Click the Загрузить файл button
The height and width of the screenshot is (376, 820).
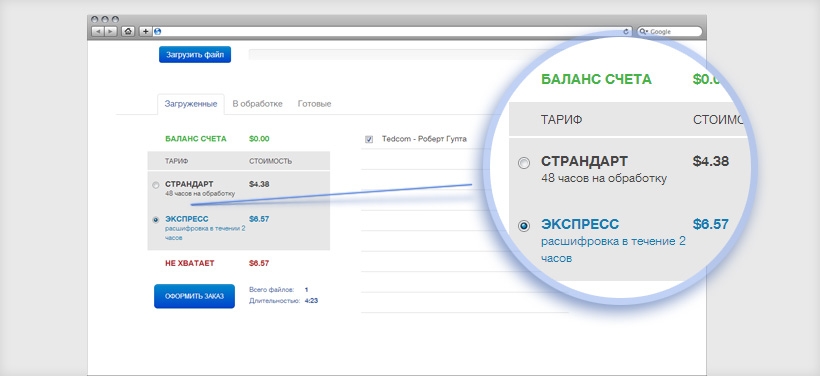195,54
